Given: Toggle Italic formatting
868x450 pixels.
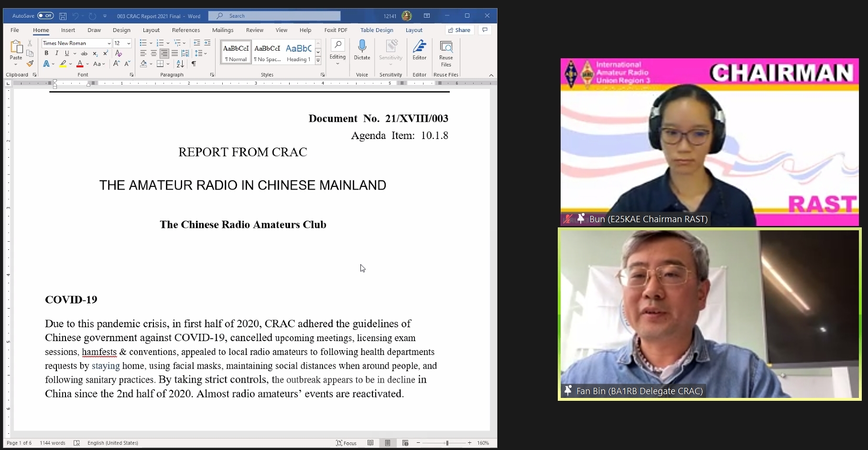Looking at the screenshot, I should point(57,54).
